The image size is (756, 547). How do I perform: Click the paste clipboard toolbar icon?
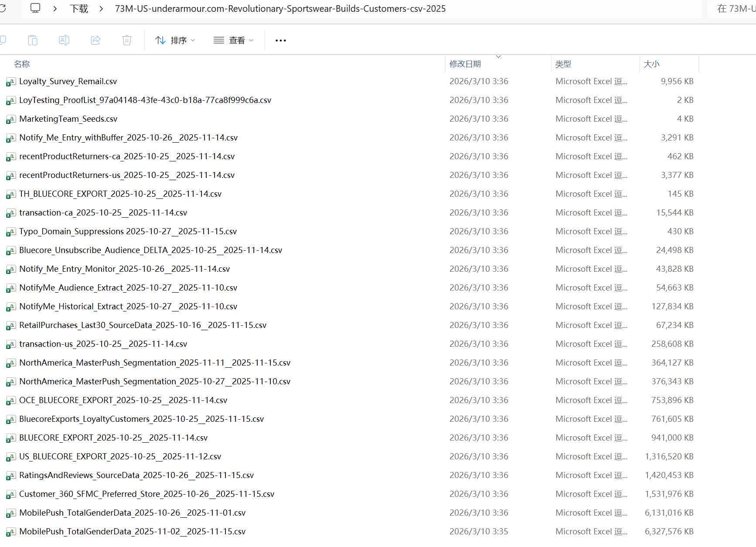(x=33, y=40)
